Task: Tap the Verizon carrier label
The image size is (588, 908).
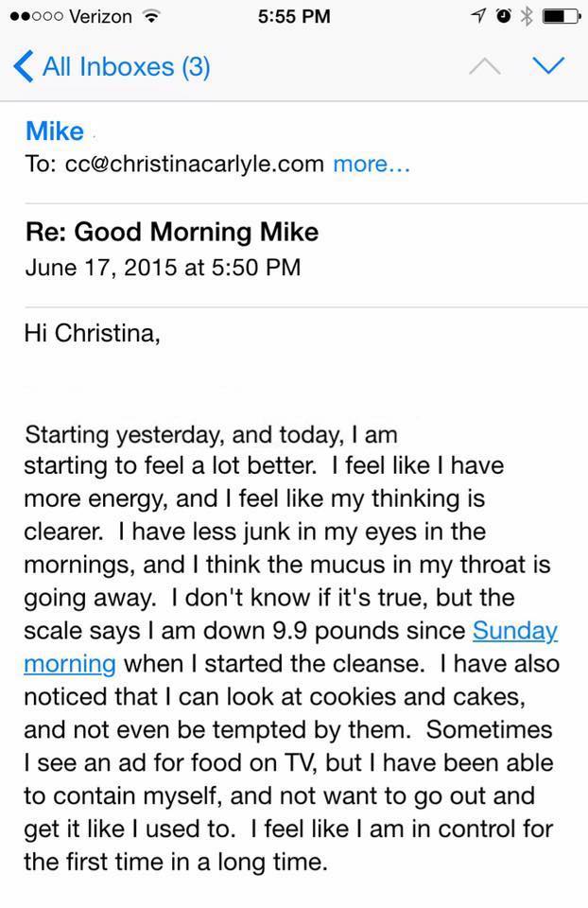Action: (101, 16)
